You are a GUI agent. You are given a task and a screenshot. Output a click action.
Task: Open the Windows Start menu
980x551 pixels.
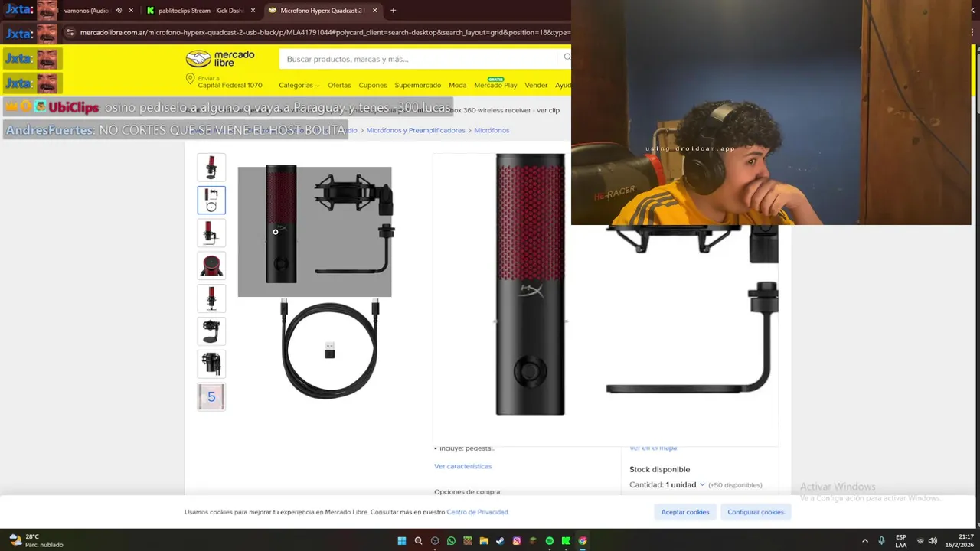coord(402,541)
